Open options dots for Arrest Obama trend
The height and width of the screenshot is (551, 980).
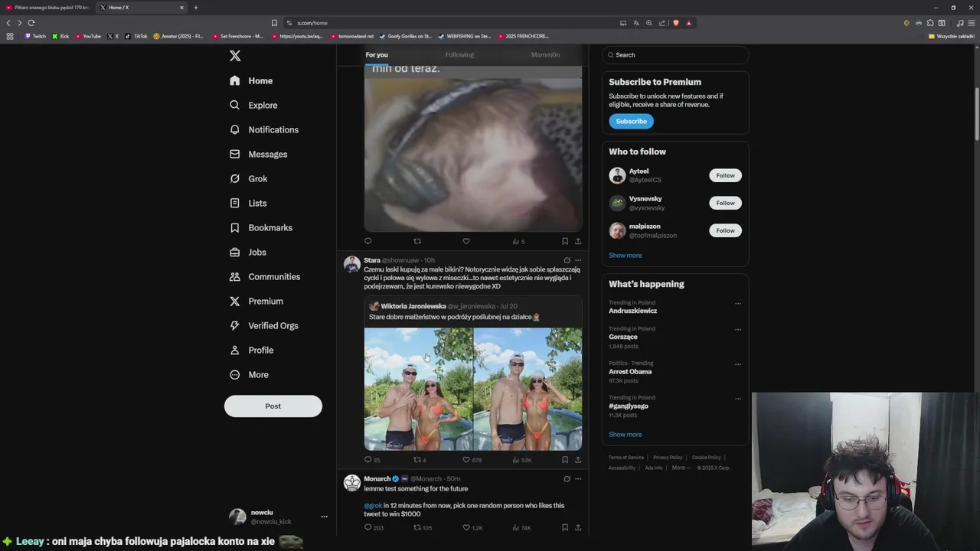coord(738,364)
